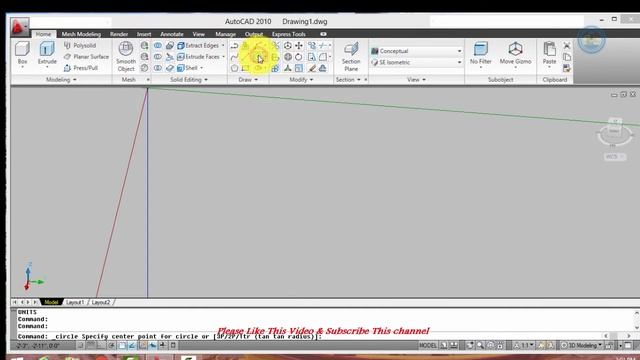Switch to the Layout2 tab
Viewport: 640px width, 360px height.
coord(100,302)
